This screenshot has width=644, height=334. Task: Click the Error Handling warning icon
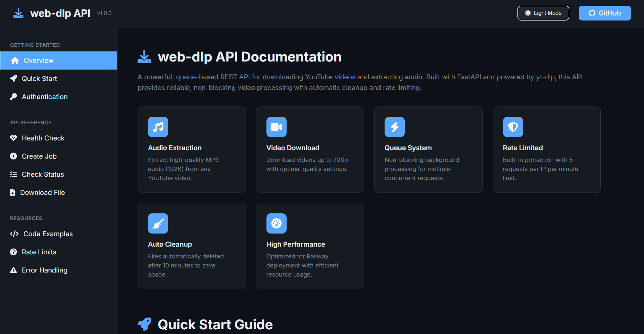pyautogui.click(x=13, y=270)
